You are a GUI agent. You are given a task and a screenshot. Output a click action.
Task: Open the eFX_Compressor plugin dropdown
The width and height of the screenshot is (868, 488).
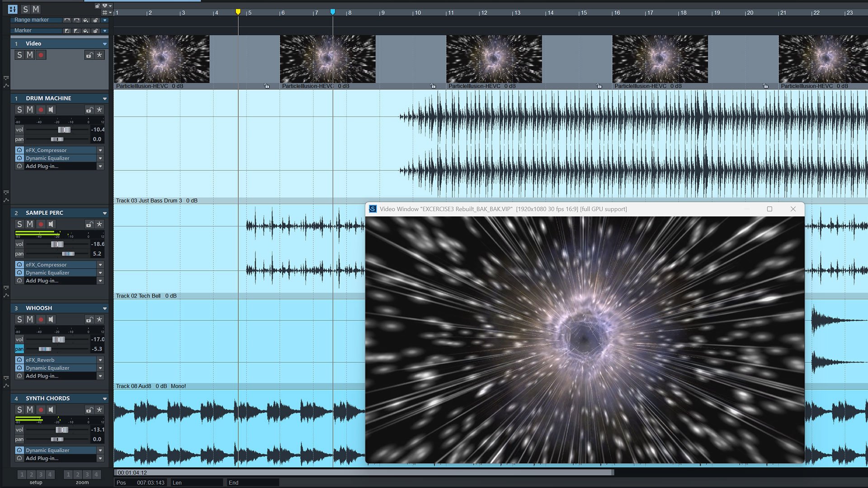(101, 150)
